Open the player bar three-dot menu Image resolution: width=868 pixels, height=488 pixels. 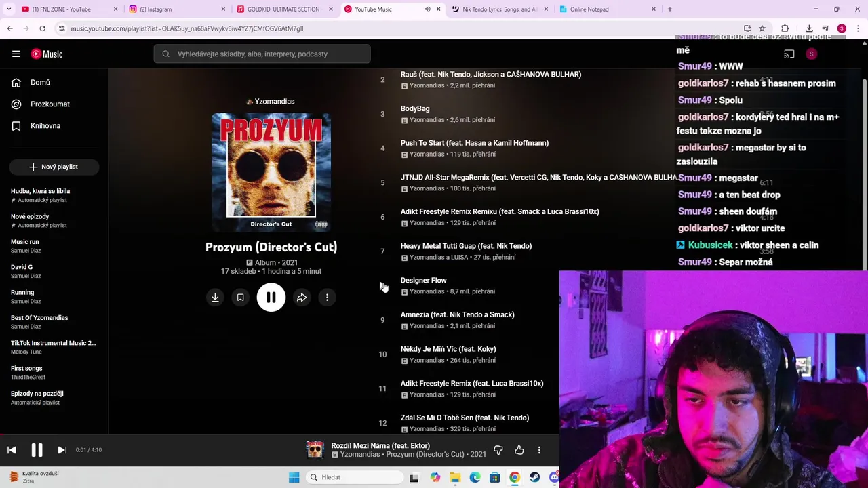[x=539, y=450]
